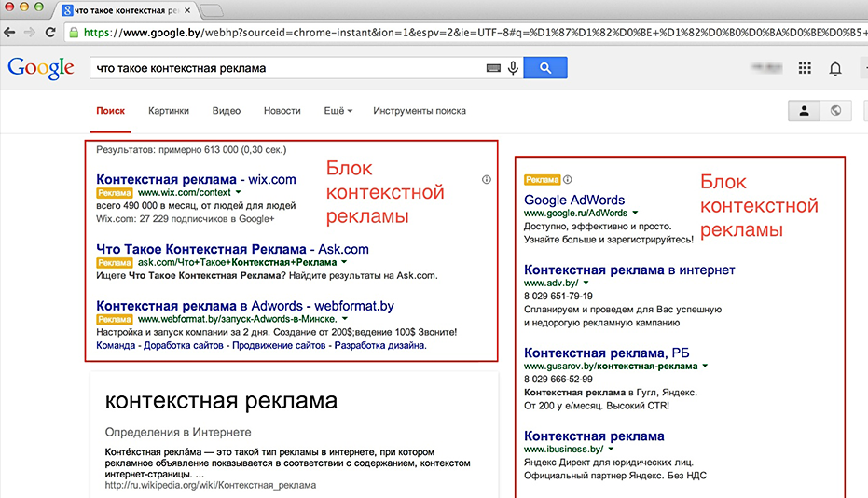
Task: Open 'Контекстная реклама, РБ' ad link
Action: click(607, 353)
